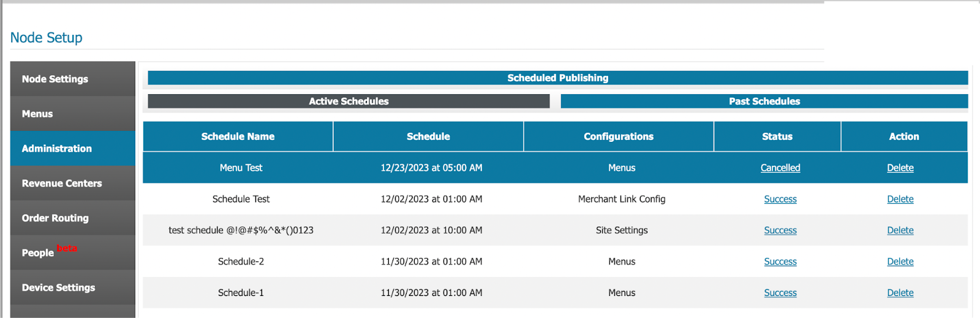Open Success status for Schedule Test

click(780, 199)
